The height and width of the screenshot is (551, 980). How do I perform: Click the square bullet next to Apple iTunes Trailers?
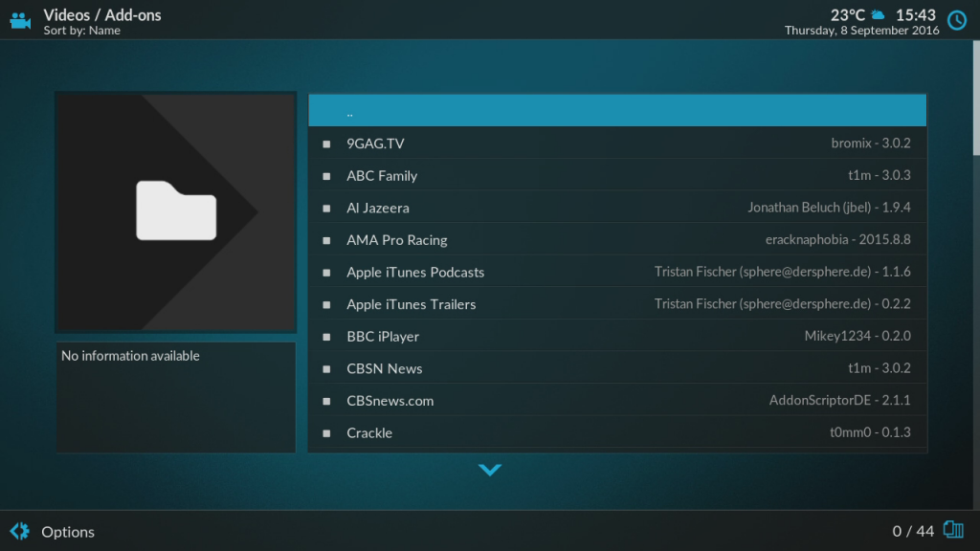326,305
